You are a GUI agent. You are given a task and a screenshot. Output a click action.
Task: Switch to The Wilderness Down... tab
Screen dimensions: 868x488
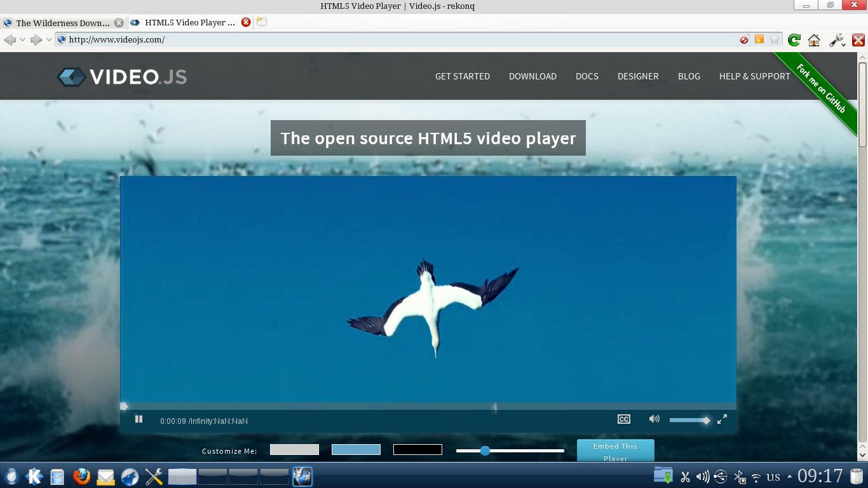[63, 23]
